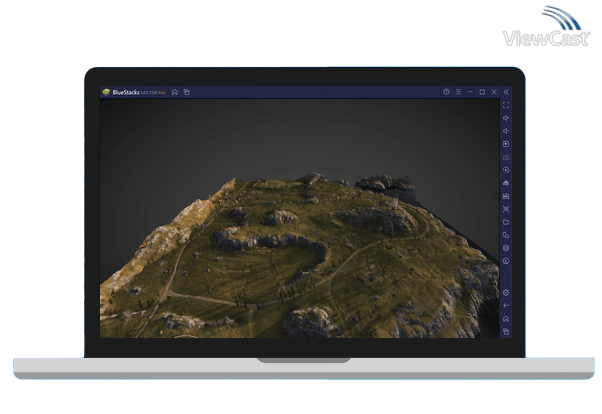Image resolution: width=602 pixels, height=414 pixels.
Task: Open the hamburger menu in title bar
Action: 458,92
